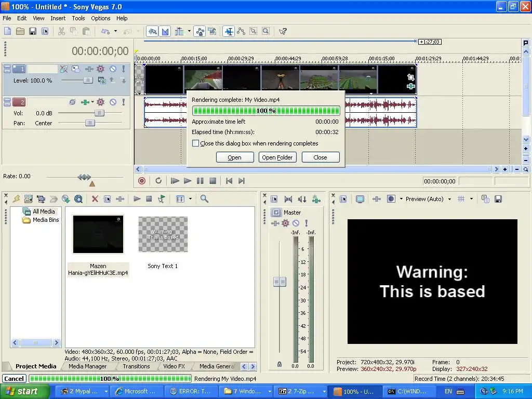Image resolution: width=532 pixels, height=399 pixels.
Task: Adjust the Pan slider on audio track
Action: click(90, 123)
